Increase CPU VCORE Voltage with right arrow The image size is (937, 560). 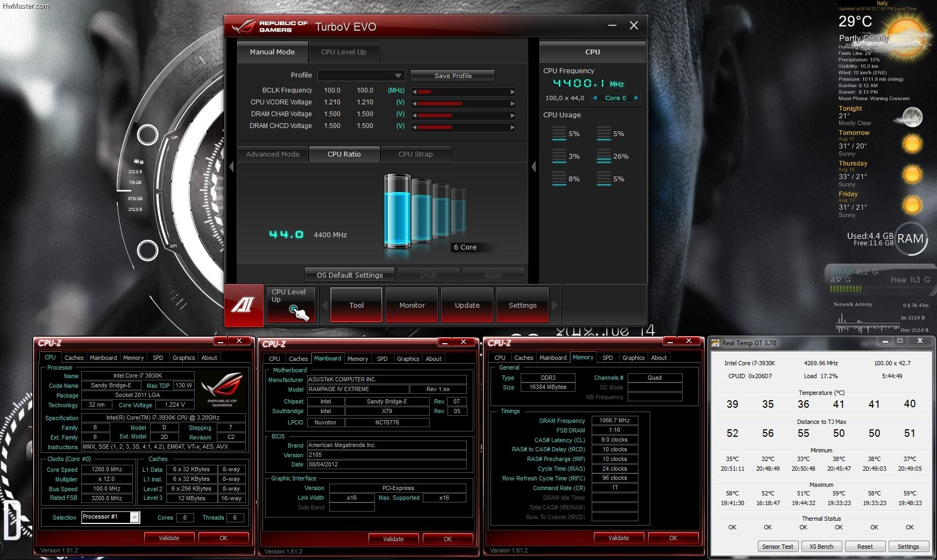(513, 103)
